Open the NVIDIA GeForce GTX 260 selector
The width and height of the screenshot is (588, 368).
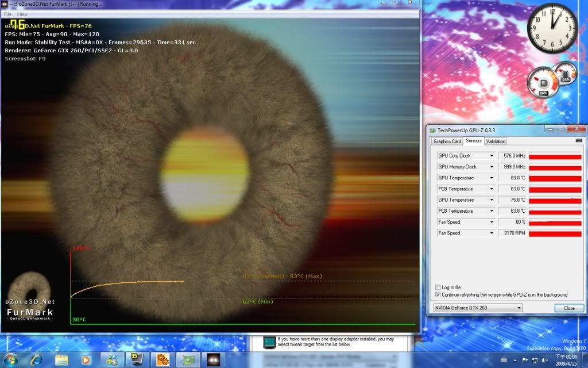tap(478, 308)
